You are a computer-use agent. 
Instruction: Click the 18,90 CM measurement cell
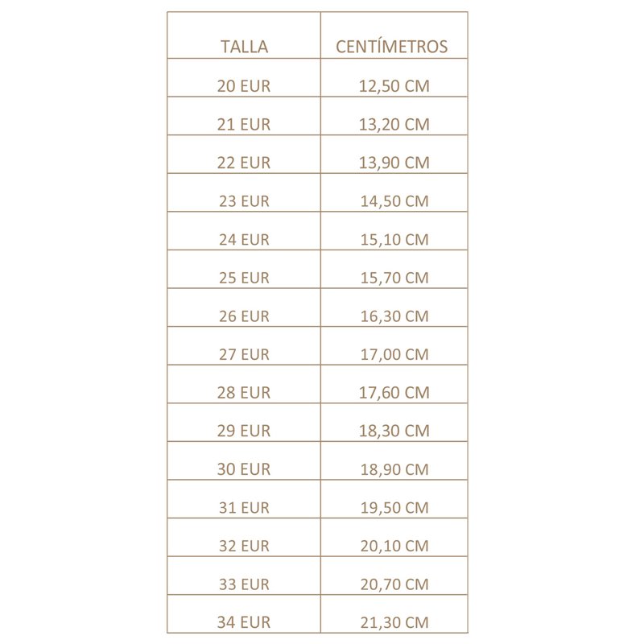[394, 469]
